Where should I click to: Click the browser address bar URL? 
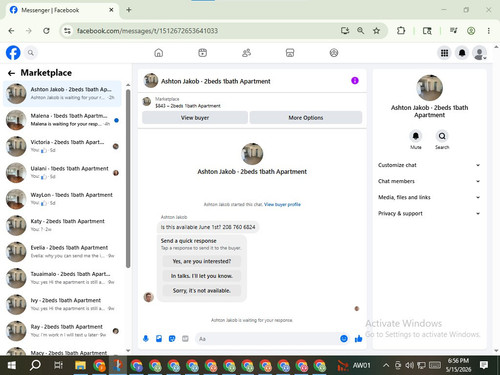pos(147,31)
